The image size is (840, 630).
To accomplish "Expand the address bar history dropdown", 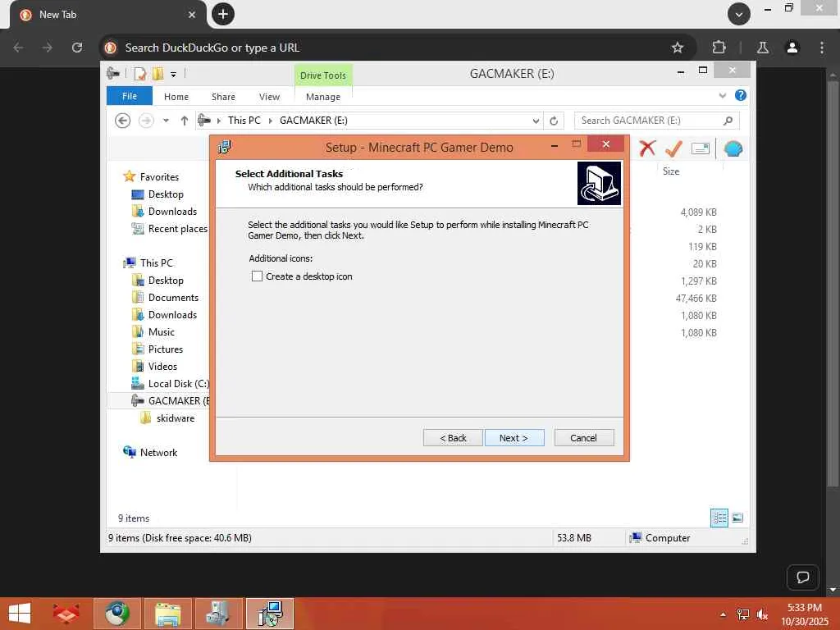I will tap(536, 121).
